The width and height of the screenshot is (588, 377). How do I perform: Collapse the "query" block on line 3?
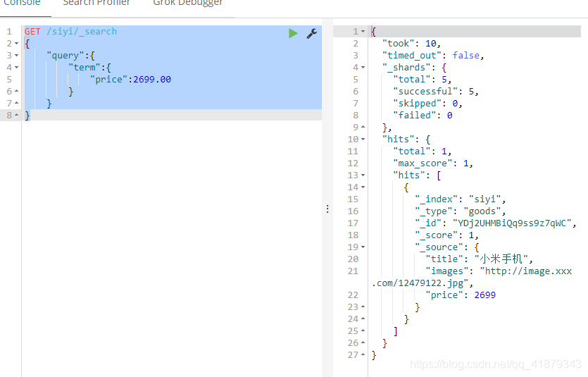click(x=16, y=56)
